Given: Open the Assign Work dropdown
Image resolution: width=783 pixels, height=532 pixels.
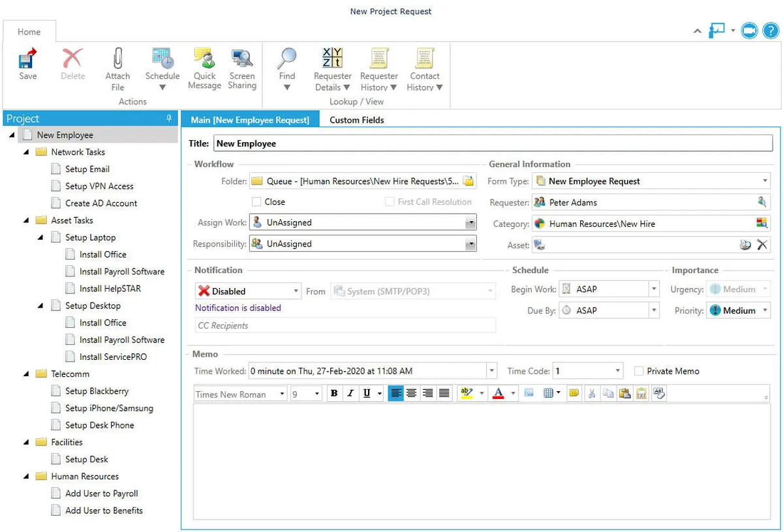Looking at the screenshot, I should point(470,223).
